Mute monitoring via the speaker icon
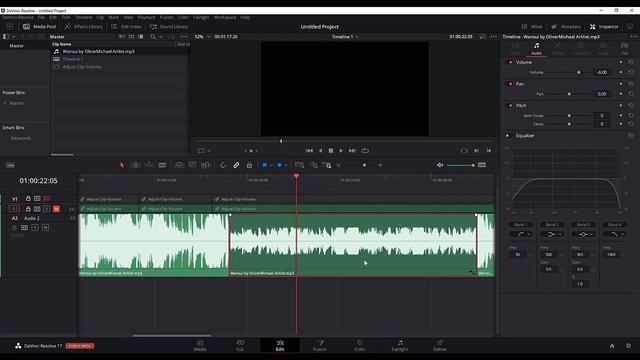640x360 pixels. point(440,165)
